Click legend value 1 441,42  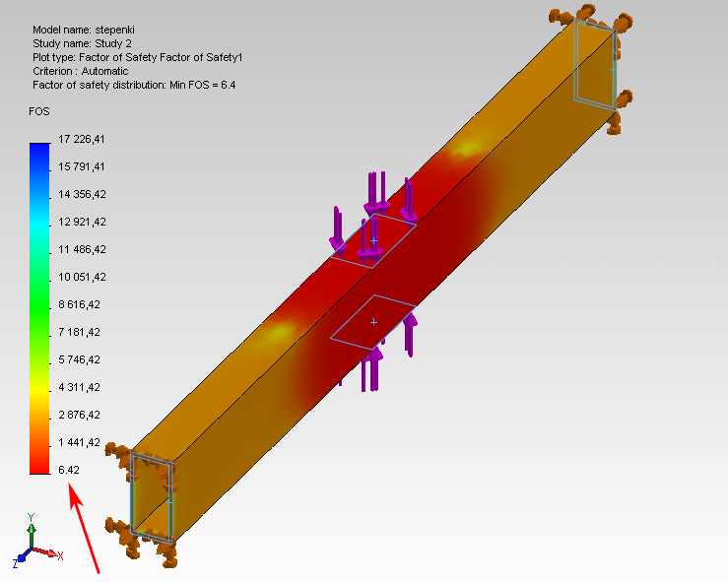click(x=80, y=442)
